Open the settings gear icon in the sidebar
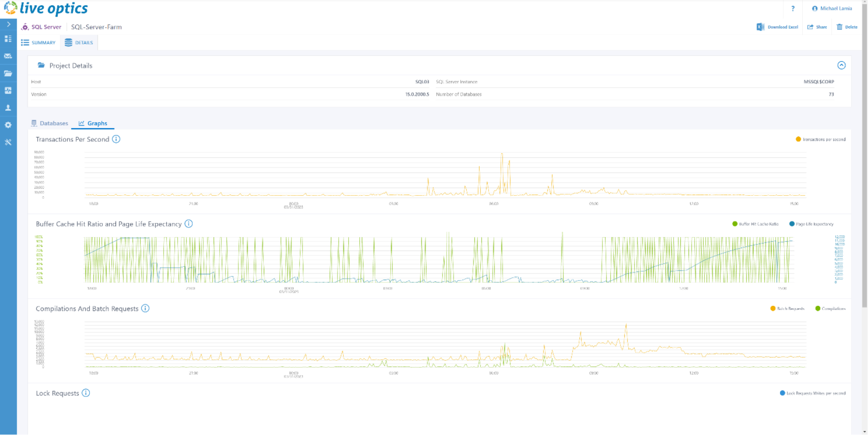Viewport: 868px width, 435px height. pyautogui.click(x=8, y=125)
